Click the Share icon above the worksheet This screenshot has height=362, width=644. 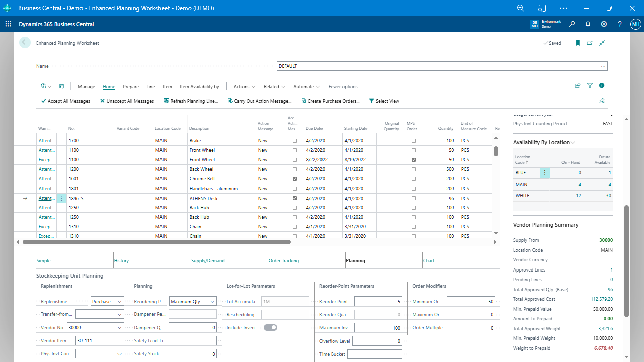point(577,85)
